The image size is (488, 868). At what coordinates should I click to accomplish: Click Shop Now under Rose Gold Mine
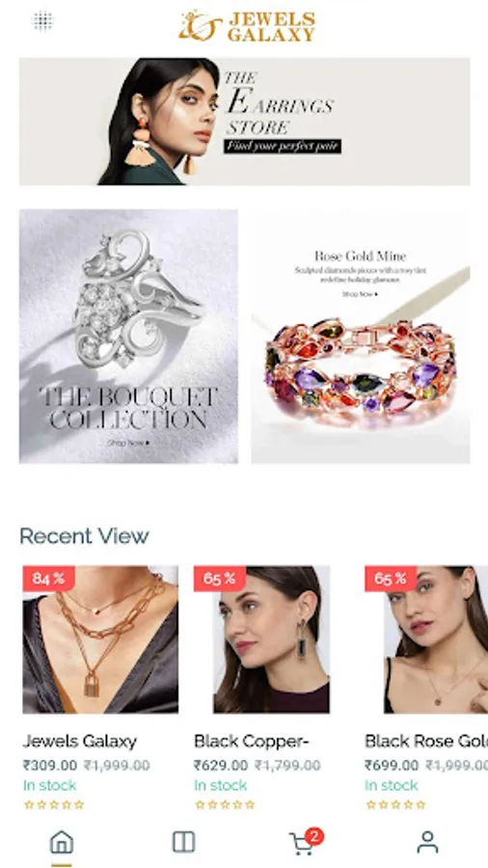click(360, 294)
